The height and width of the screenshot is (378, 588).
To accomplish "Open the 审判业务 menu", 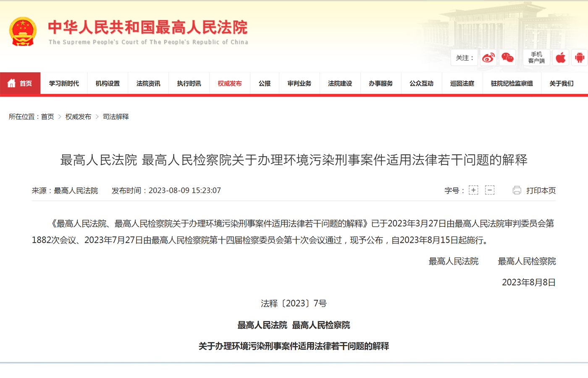I will click(x=299, y=84).
